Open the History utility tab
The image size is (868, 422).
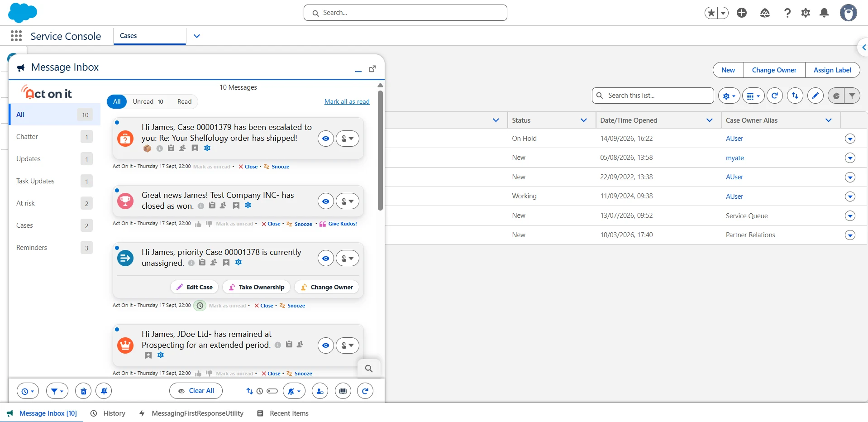click(108, 413)
